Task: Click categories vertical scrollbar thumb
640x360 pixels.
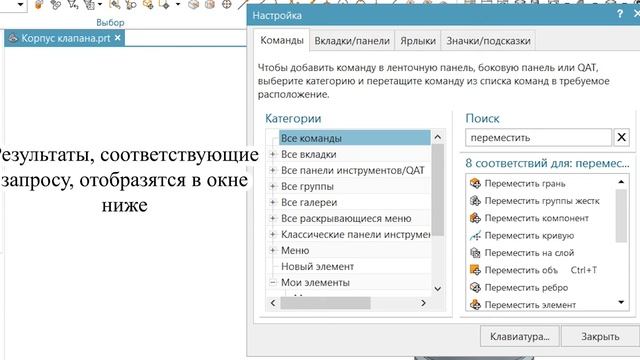Action: [438, 189]
